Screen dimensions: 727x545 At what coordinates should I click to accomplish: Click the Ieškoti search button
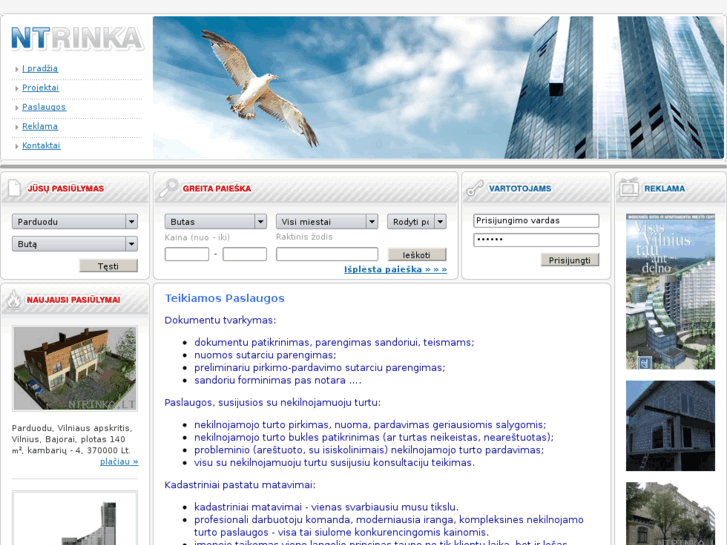click(417, 255)
